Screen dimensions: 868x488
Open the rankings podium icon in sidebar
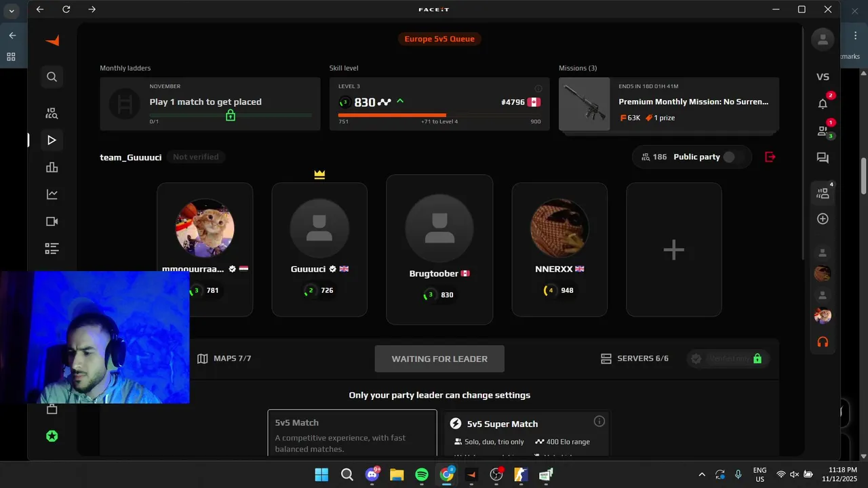[52, 167]
